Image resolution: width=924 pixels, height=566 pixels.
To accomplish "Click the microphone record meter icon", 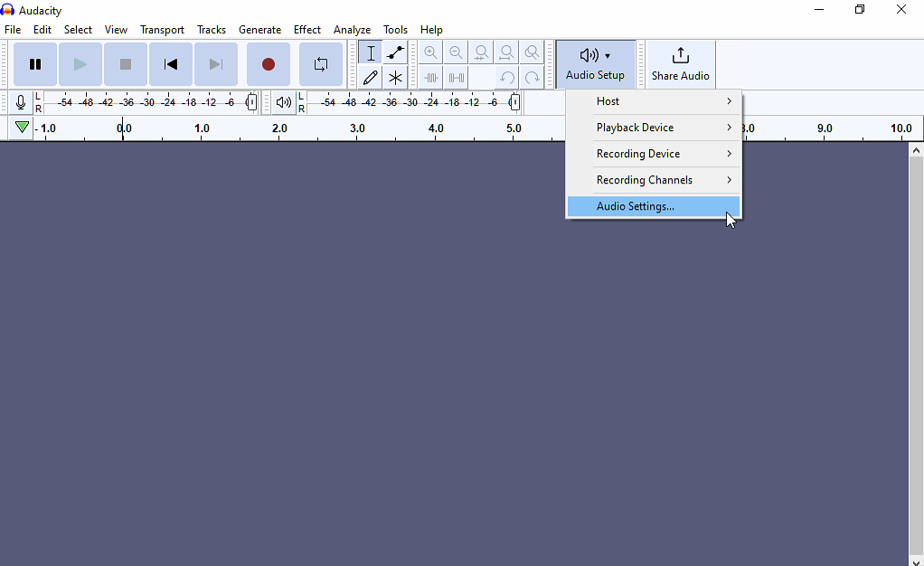I will 21,102.
